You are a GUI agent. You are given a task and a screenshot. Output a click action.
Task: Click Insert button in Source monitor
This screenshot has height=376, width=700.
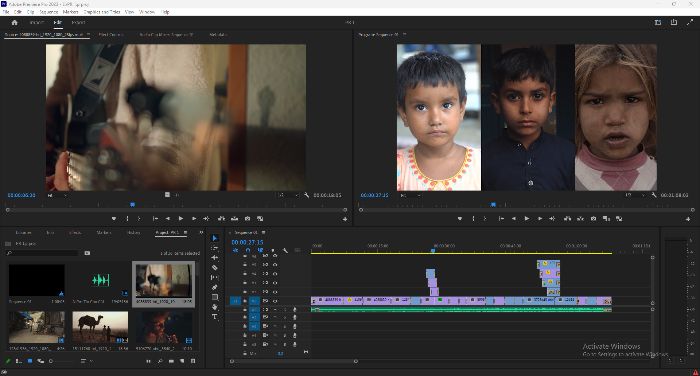click(221, 219)
